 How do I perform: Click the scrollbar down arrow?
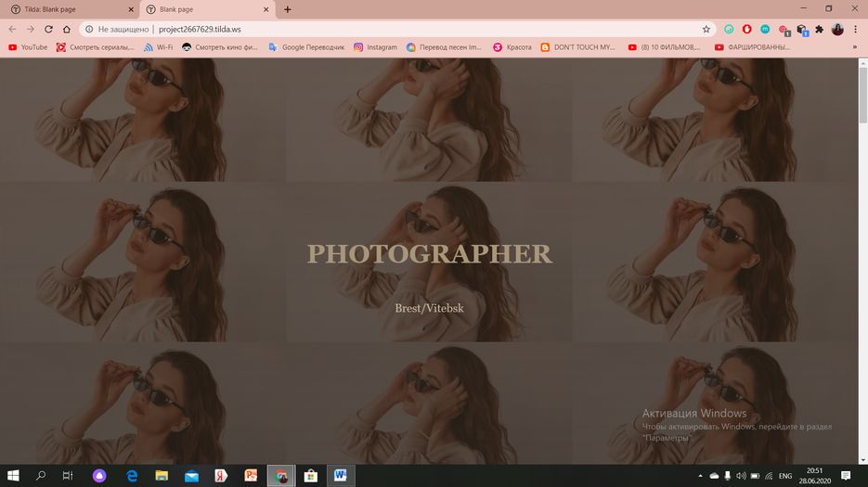(x=862, y=460)
